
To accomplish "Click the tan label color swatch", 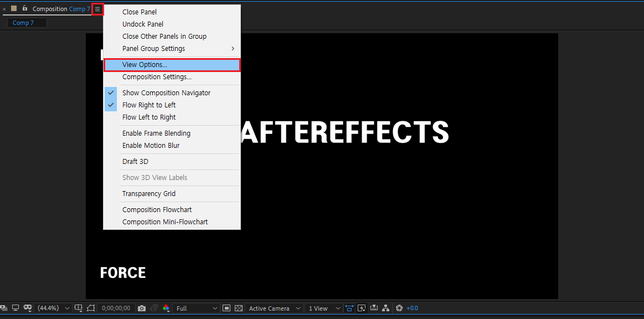I will [13, 8].
